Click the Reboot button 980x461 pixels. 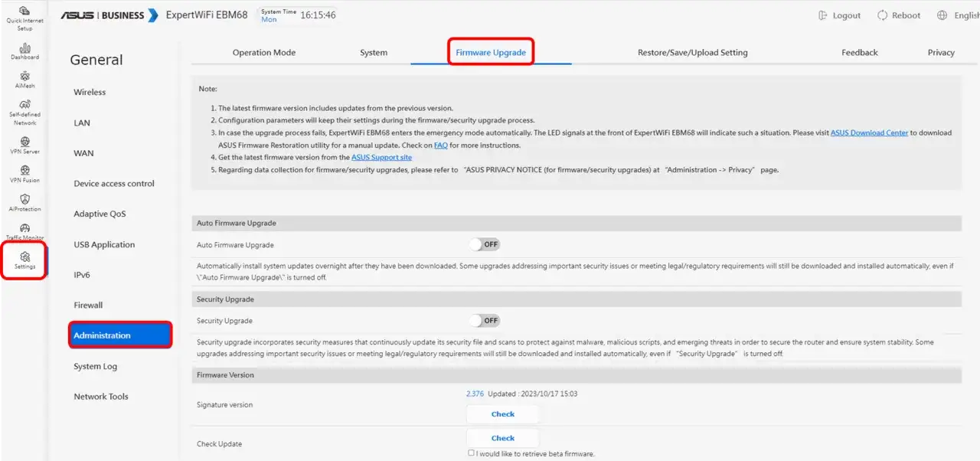click(899, 15)
